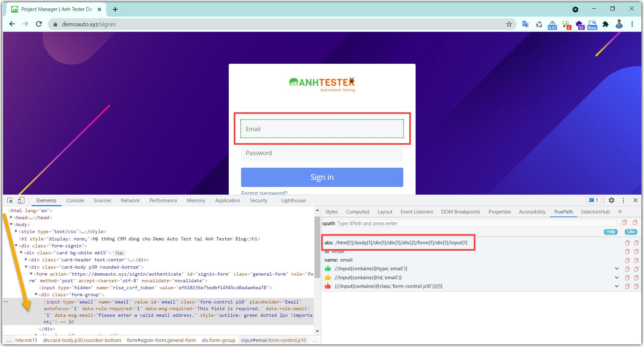Click green thumbs-up beside @type email XPath

coord(328,268)
